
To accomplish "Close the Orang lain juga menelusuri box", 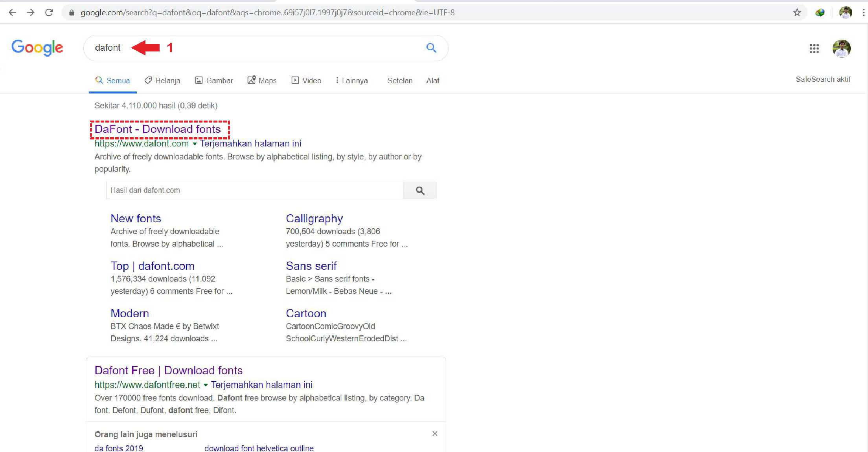I will (435, 434).
